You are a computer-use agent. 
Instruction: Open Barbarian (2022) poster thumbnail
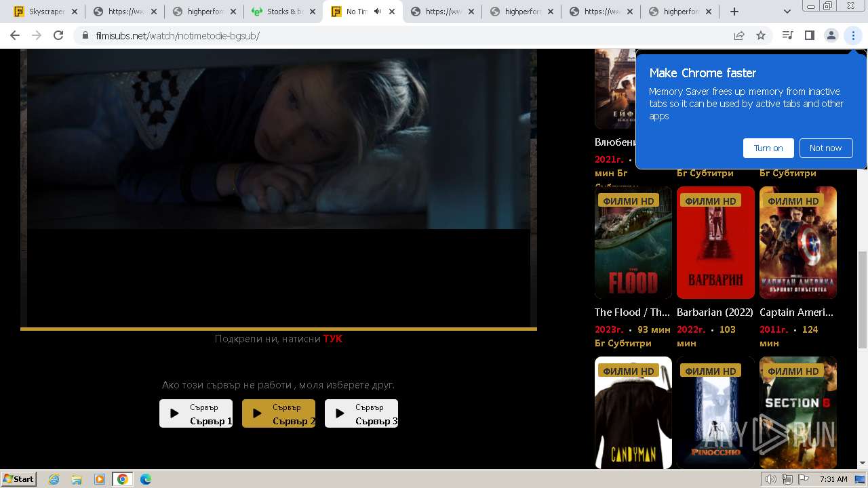(x=715, y=243)
